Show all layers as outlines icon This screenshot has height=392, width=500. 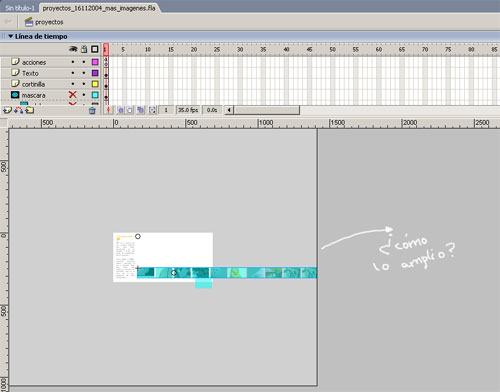95,49
